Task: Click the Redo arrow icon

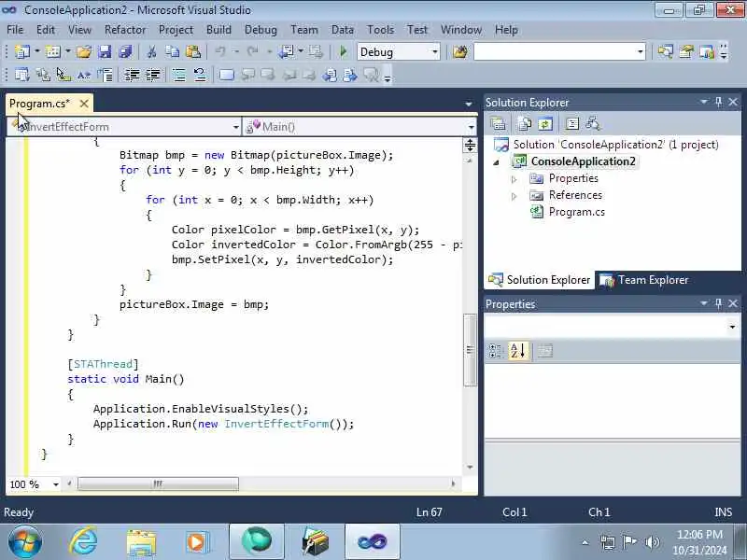Action: point(252,51)
